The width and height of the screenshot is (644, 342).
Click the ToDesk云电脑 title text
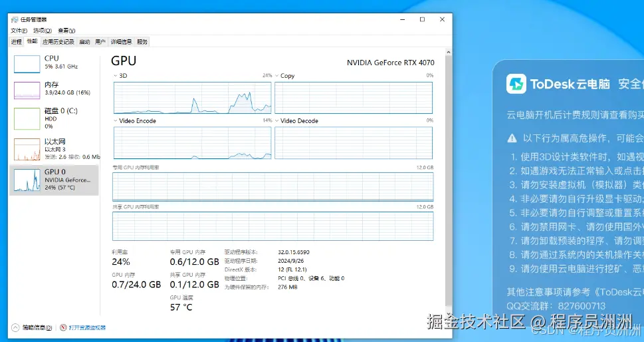coord(570,84)
